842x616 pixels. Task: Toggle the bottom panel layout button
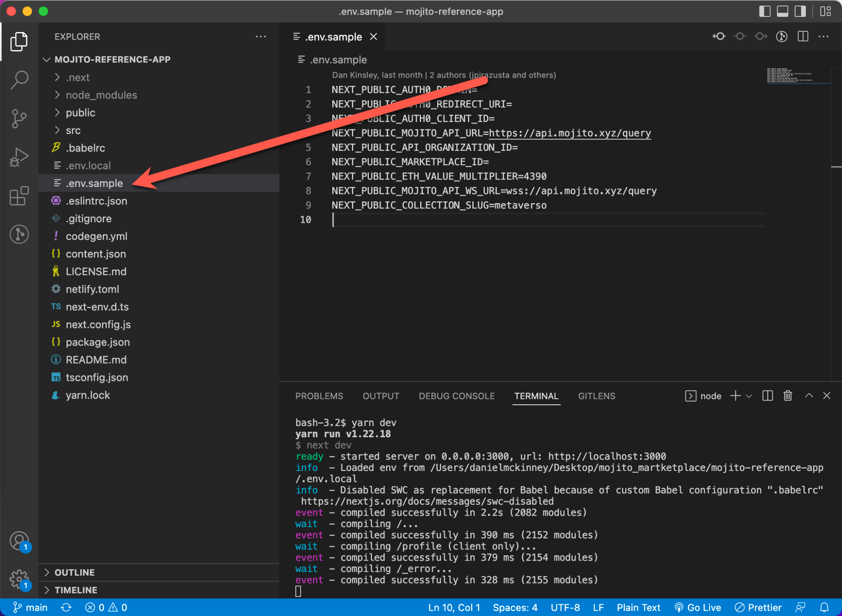(782, 11)
